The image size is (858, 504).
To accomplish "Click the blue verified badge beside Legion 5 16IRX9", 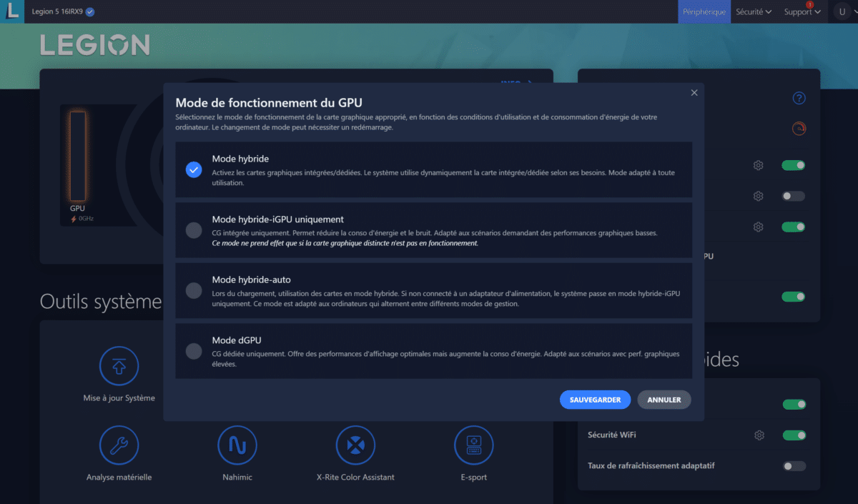I will click(90, 12).
